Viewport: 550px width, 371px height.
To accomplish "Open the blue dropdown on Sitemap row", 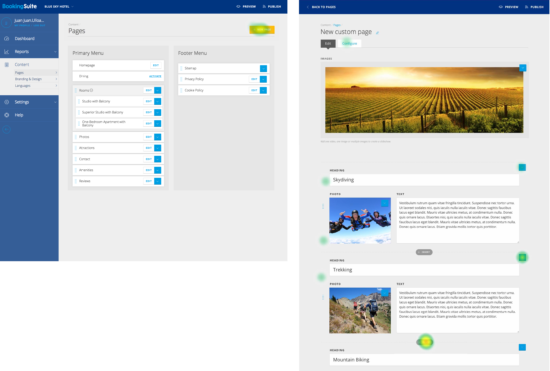I will (x=263, y=68).
